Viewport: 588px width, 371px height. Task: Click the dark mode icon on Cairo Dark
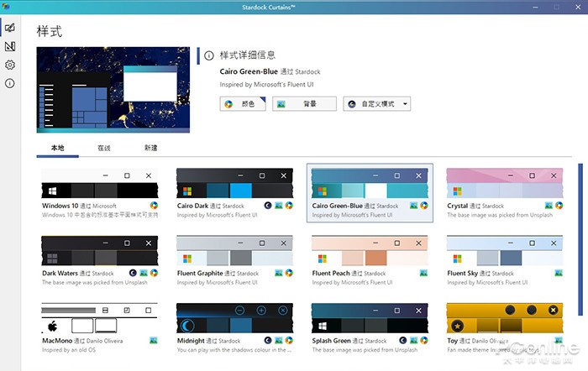268,206
